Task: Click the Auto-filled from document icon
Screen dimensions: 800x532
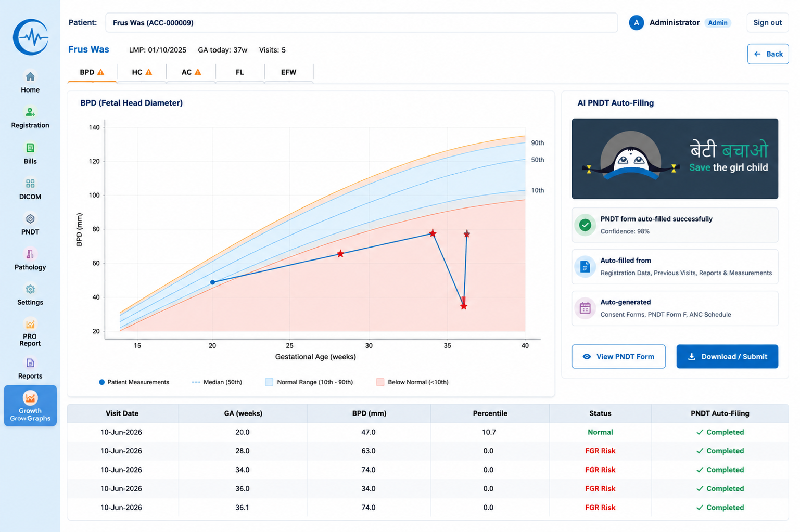Action: click(585, 267)
